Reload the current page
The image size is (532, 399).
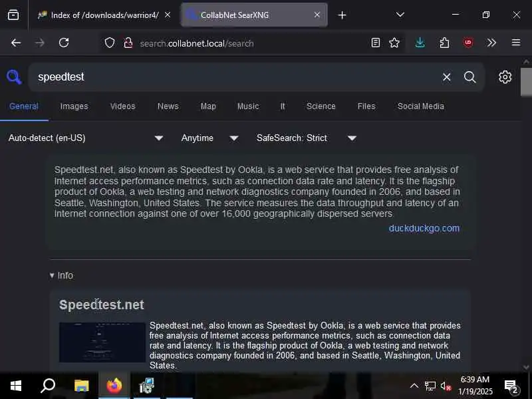point(64,43)
